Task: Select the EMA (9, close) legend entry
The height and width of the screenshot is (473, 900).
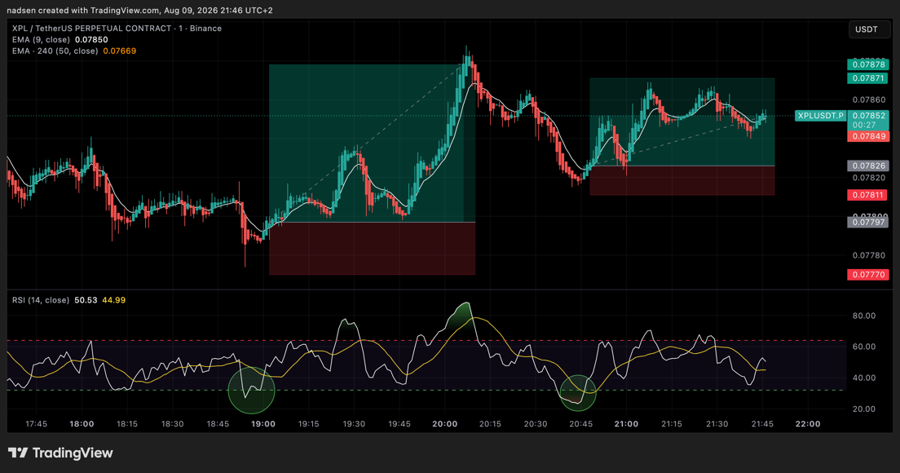Action: tap(41, 40)
